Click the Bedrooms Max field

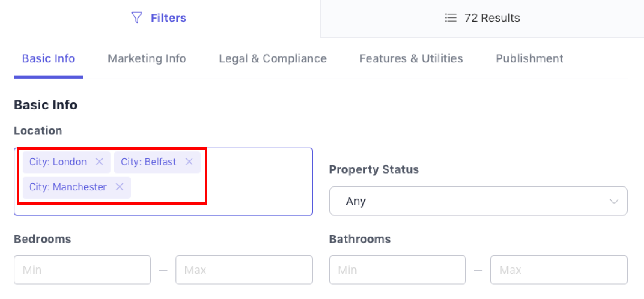click(244, 270)
